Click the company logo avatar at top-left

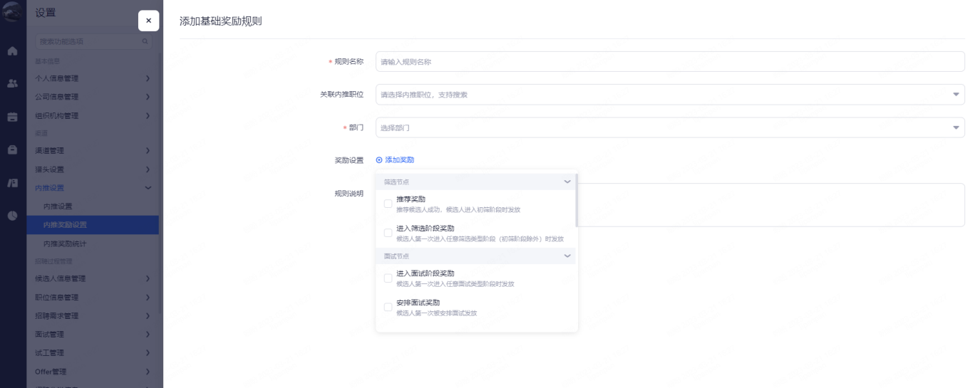click(x=12, y=14)
